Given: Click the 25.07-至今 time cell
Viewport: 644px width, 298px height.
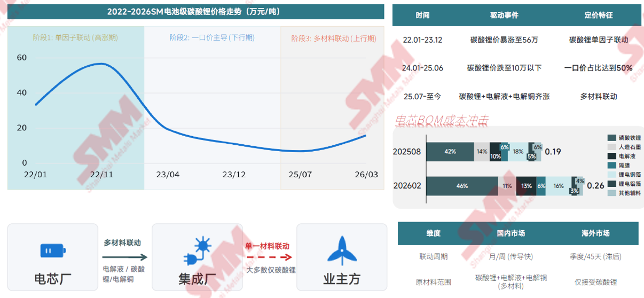Looking at the screenshot, I should [422, 97].
